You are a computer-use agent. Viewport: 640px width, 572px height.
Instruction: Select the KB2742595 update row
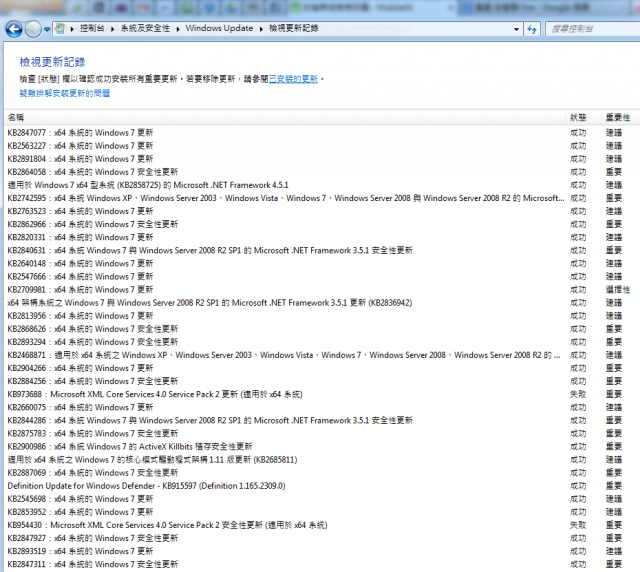tap(320, 198)
